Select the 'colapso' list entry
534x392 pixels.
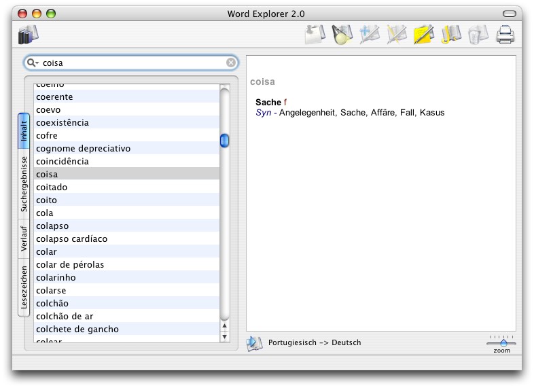pos(126,226)
